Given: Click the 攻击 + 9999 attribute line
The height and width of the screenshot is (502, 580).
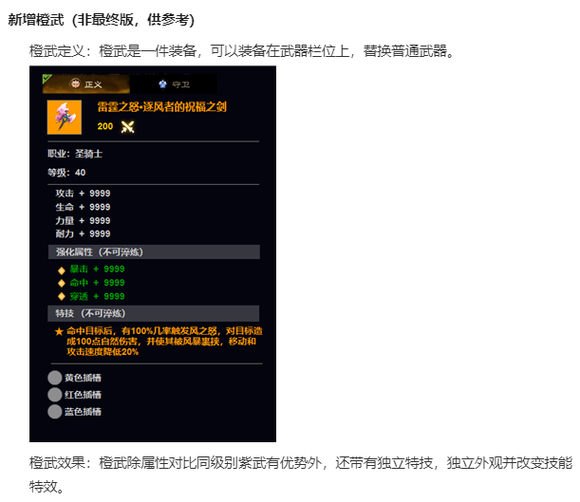Looking at the screenshot, I should tap(83, 193).
